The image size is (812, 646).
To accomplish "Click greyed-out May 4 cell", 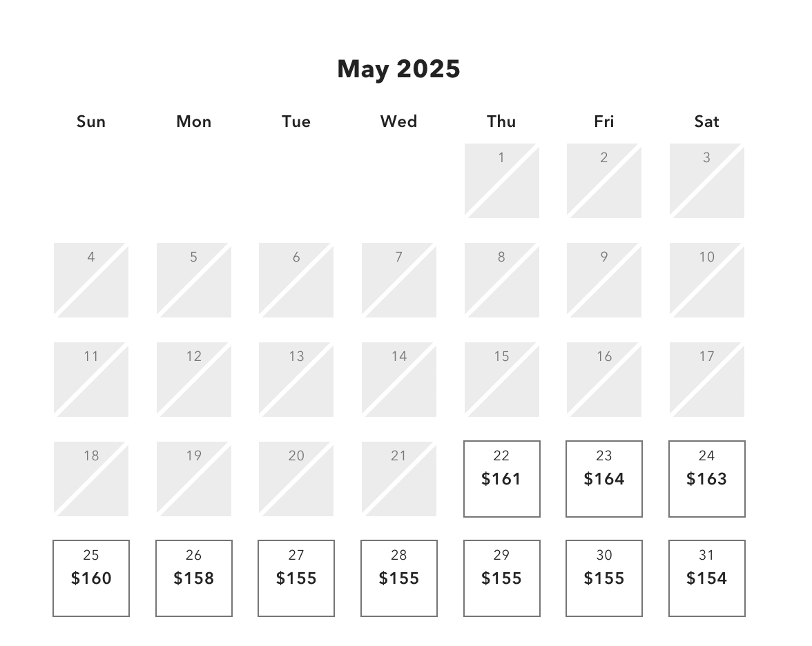I will click(x=91, y=280).
